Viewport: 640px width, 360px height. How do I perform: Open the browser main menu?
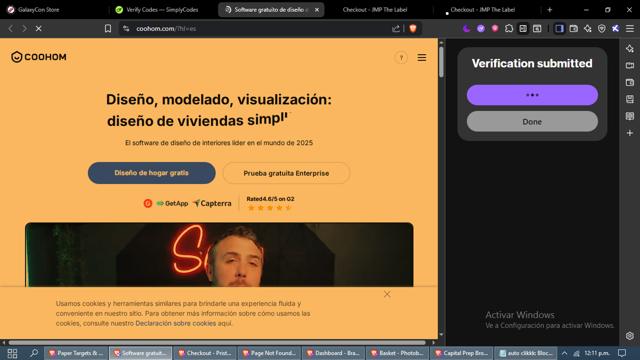tap(630, 29)
